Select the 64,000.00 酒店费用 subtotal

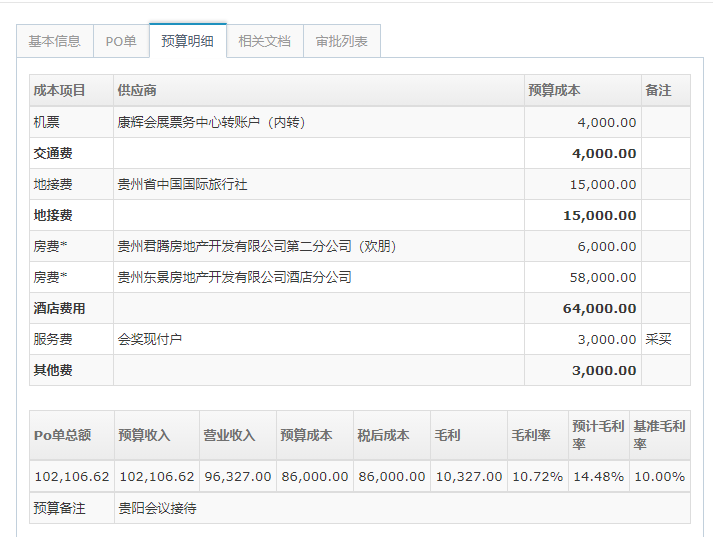click(599, 309)
